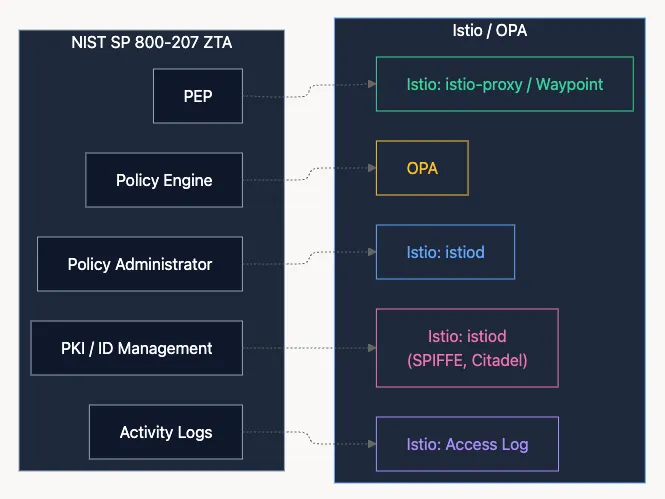Image resolution: width=665 pixels, height=499 pixels.
Task: Select the pink istiod (SPIFFE, Citadel) node
Action: pyautogui.click(x=466, y=348)
